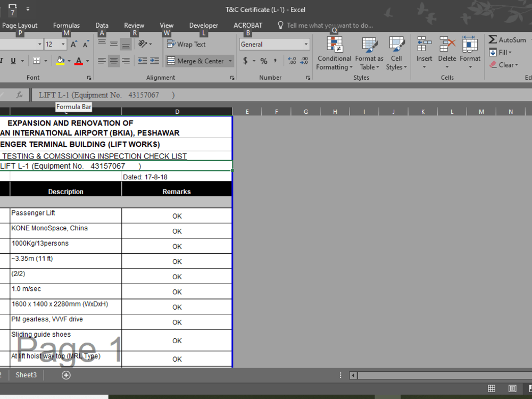532x399 pixels.
Task: Open the number format dropdown
Action: pos(306,45)
